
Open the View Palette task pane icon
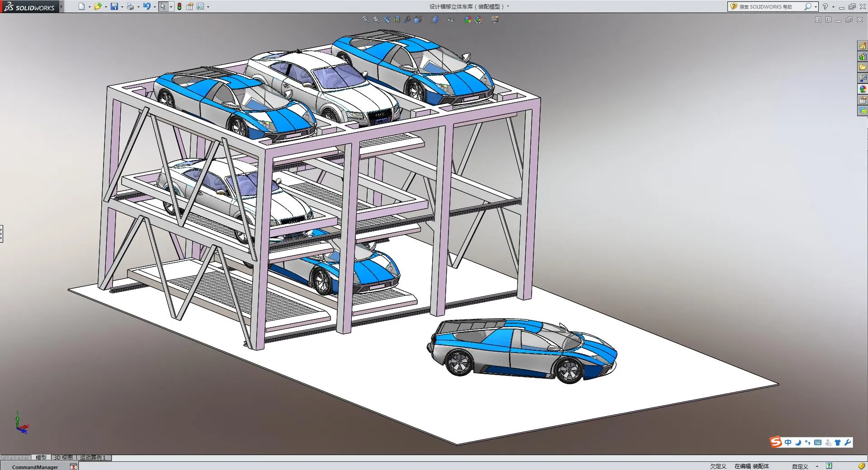point(863,78)
